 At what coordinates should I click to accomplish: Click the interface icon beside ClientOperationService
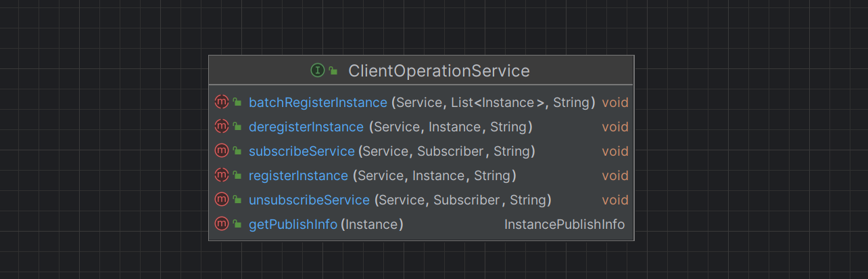pos(317,70)
